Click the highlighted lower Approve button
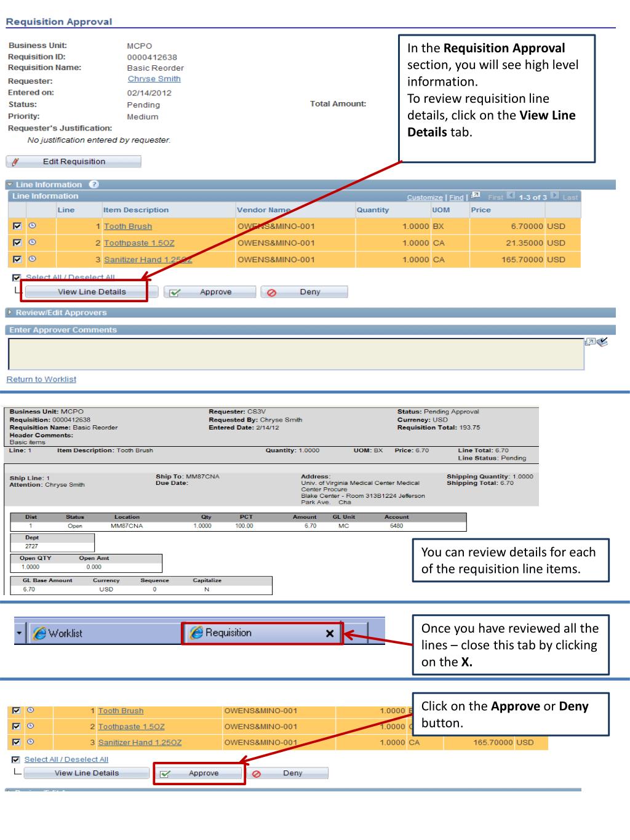Viewport: 630px width, 840px height. tap(200, 773)
